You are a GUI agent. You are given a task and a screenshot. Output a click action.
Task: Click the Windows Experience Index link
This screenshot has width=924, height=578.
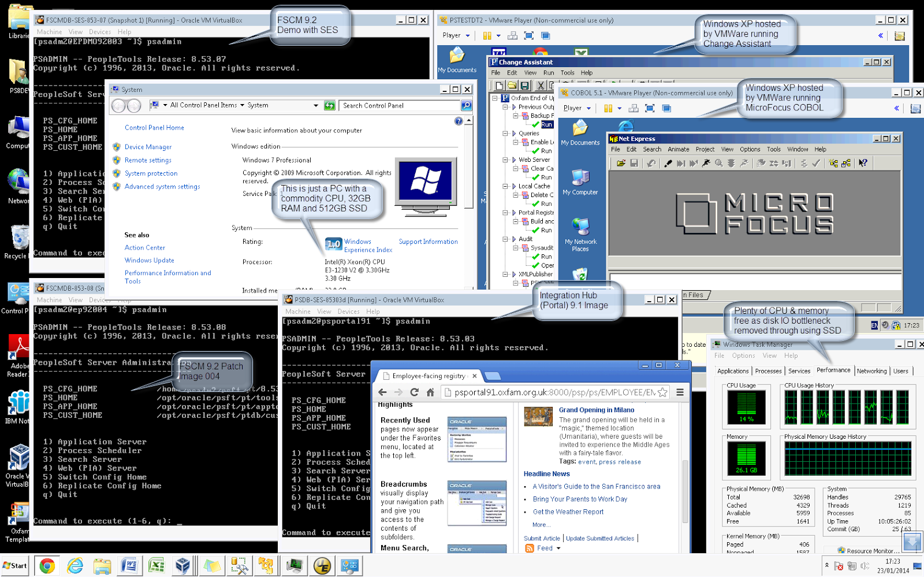tap(368, 246)
